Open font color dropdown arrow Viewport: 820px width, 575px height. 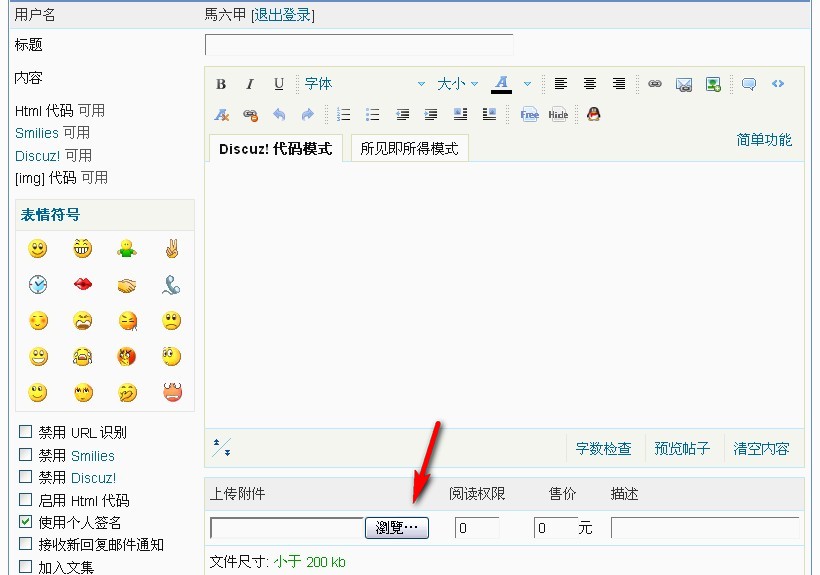[x=527, y=84]
